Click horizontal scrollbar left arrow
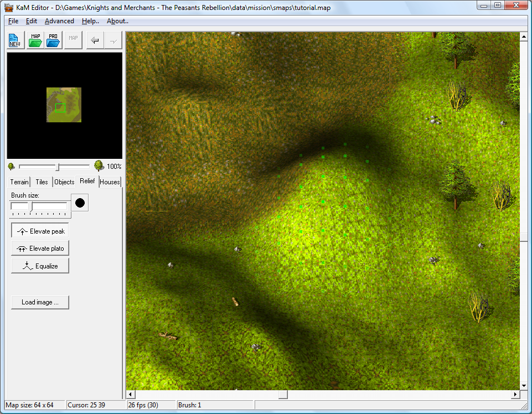532x414 pixels. [x=131, y=394]
